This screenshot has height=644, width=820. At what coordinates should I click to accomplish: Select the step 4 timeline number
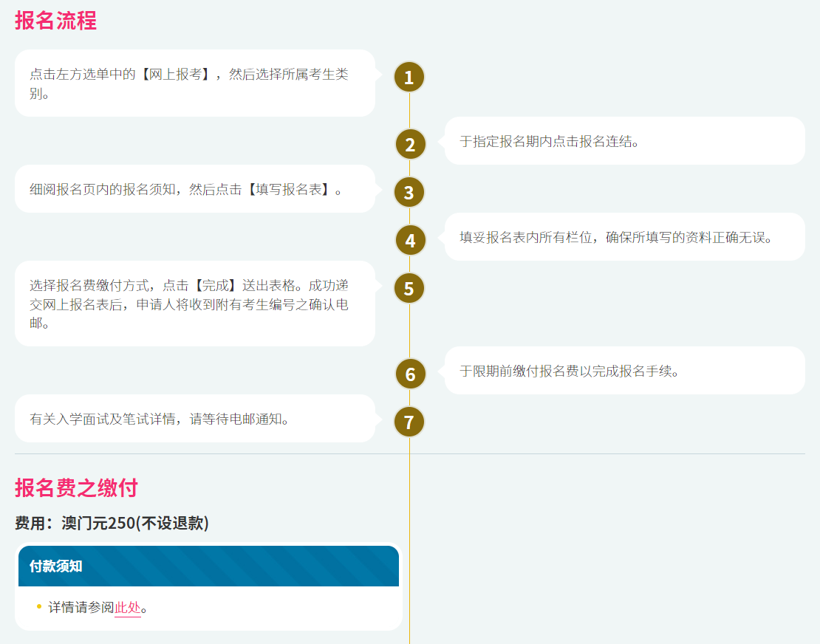click(x=410, y=240)
